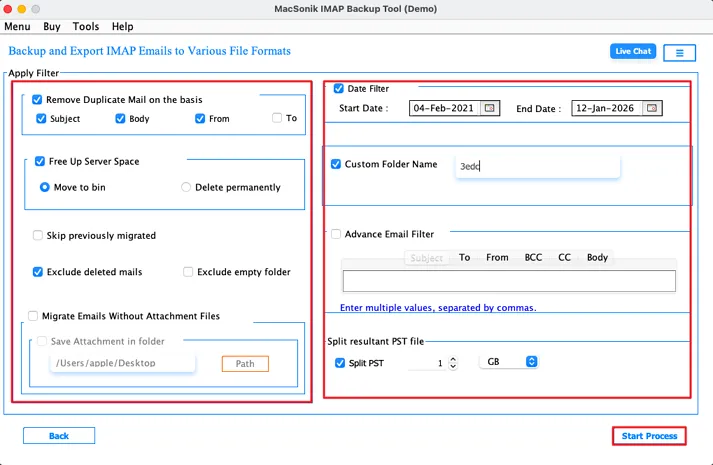713x465 pixels.
Task: Focus the Custom Folder Name text field
Action: [537, 166]
